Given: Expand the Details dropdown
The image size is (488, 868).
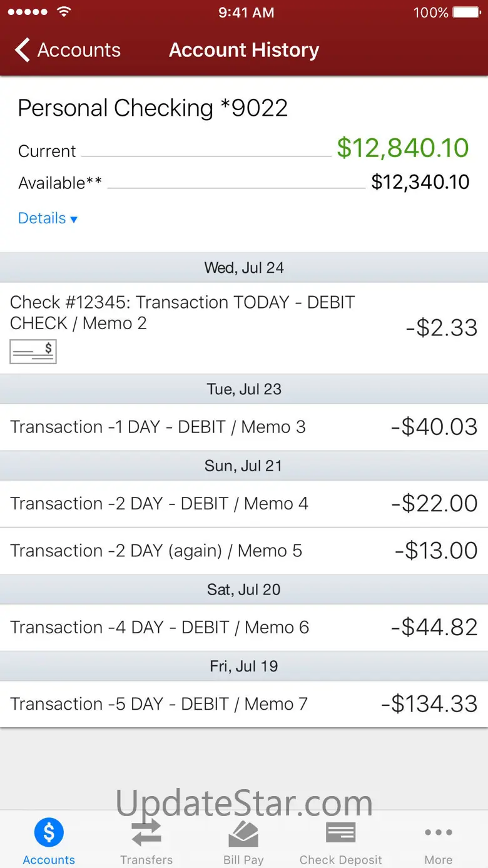Looking at the screenshot, I should [48, 218].
